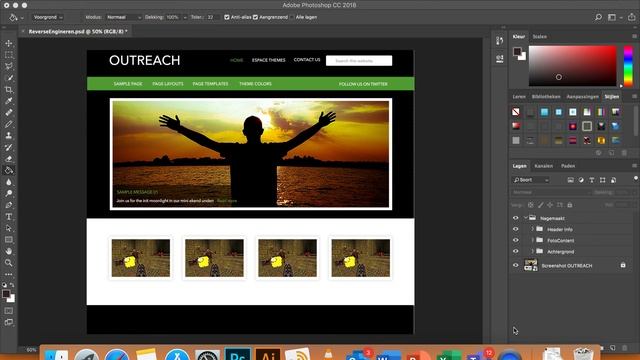
Task: Select the Crop tool
Action: [x=9, y=89]
